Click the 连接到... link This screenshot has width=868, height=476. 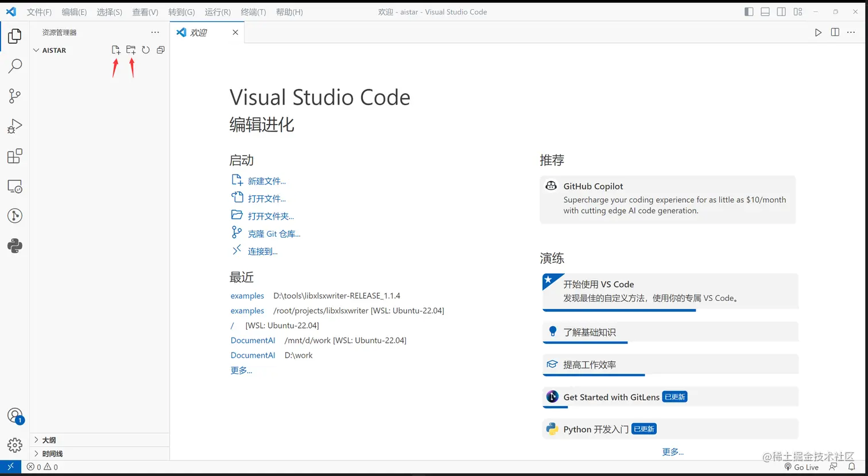[x=263, y=251]
